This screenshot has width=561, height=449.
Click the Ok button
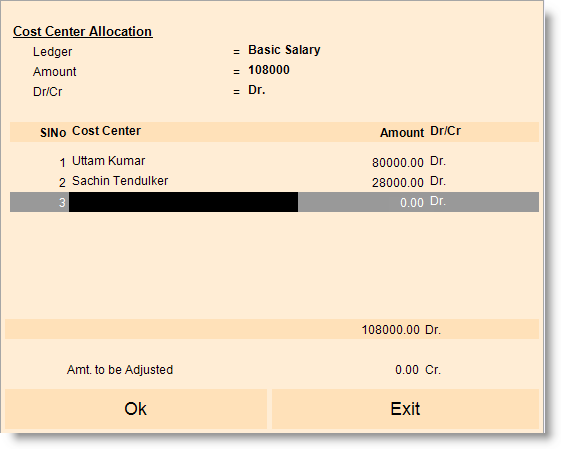click(136, 409)
